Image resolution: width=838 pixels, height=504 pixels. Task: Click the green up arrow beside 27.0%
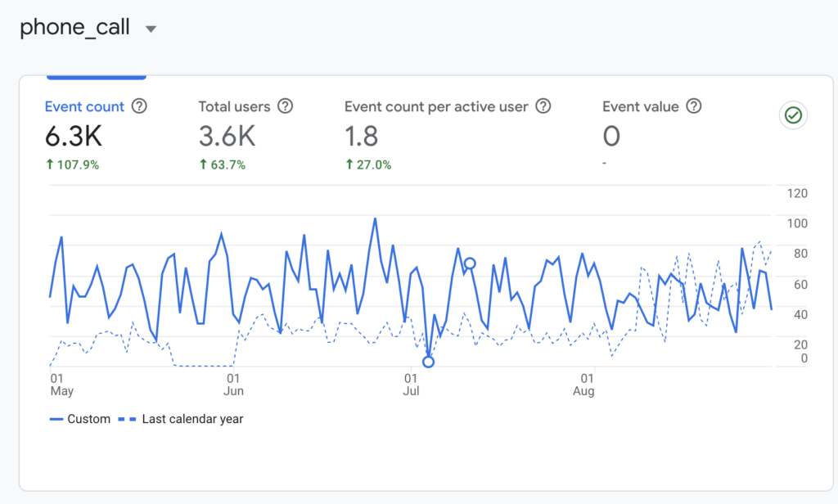349,164
